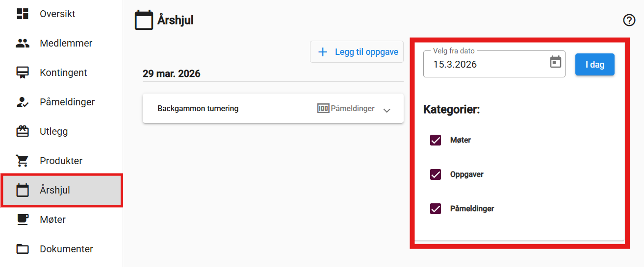Select the Backgammon turnering entry title
This screenshot has width=644, height=267.
(x=198, y=109)
